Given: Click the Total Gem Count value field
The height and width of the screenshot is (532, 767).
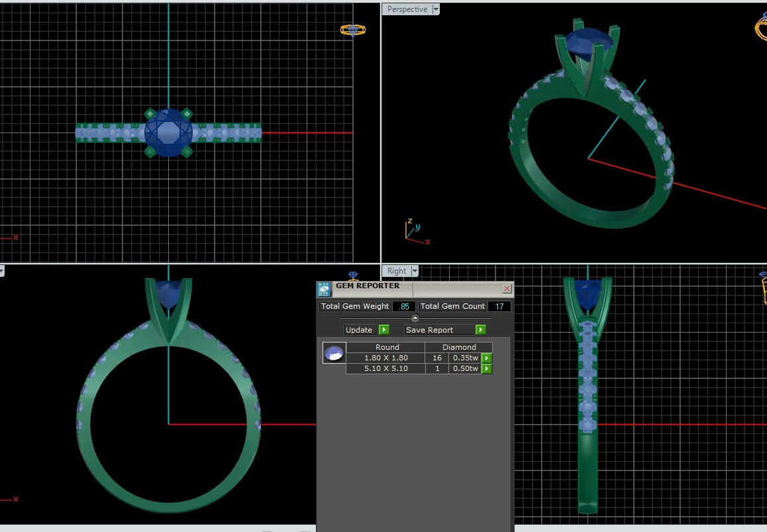Looking at the screenshot, I should coord(499,306).
